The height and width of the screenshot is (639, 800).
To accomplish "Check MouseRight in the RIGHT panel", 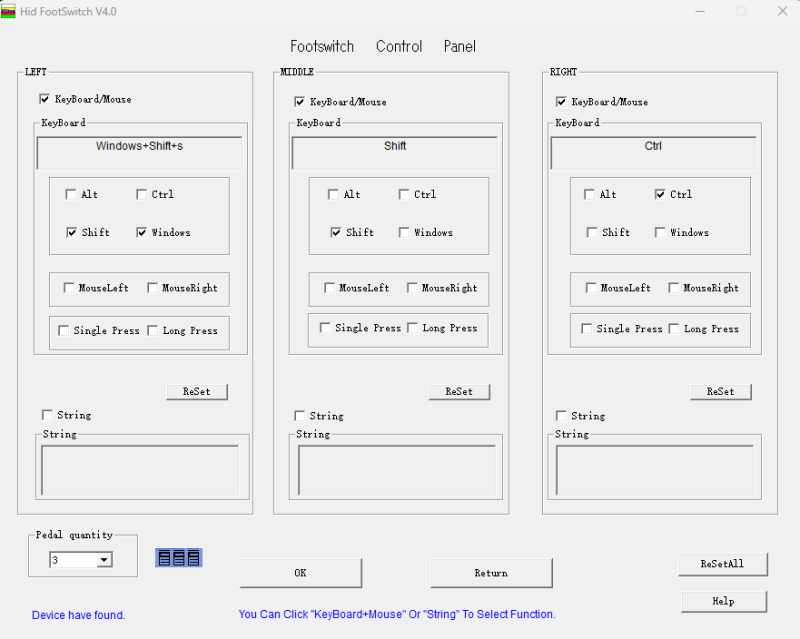I will point(674,288).
